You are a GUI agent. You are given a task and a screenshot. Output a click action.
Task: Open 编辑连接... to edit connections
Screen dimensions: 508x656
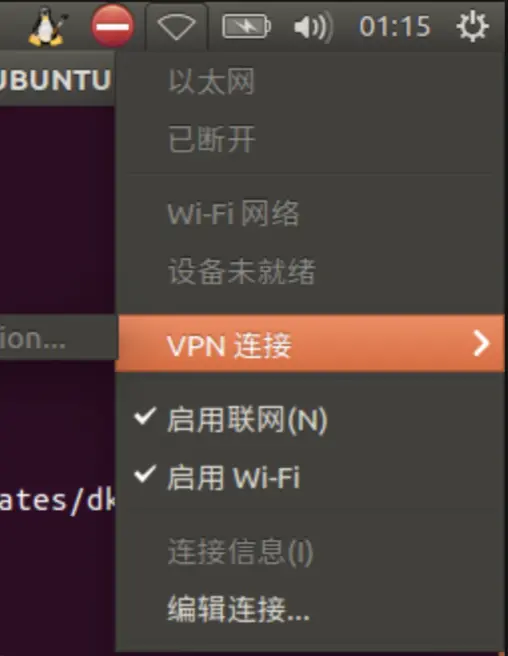(x=239, y=609)
